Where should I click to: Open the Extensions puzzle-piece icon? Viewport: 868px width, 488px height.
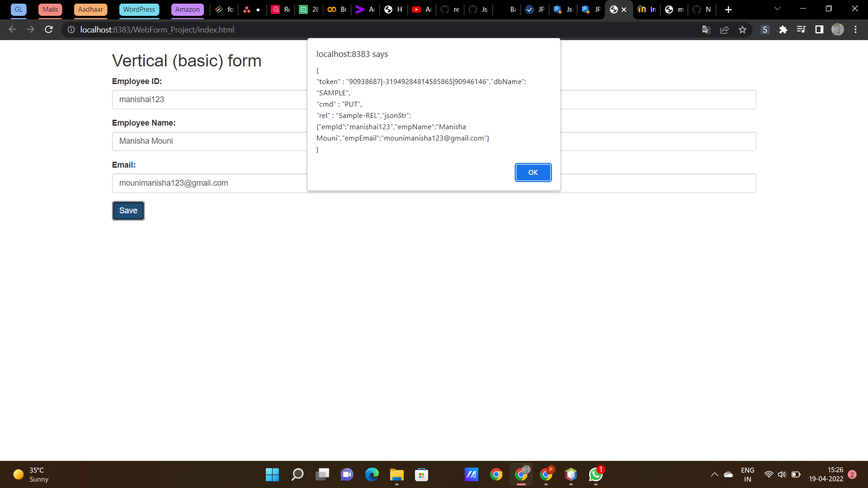783,29
